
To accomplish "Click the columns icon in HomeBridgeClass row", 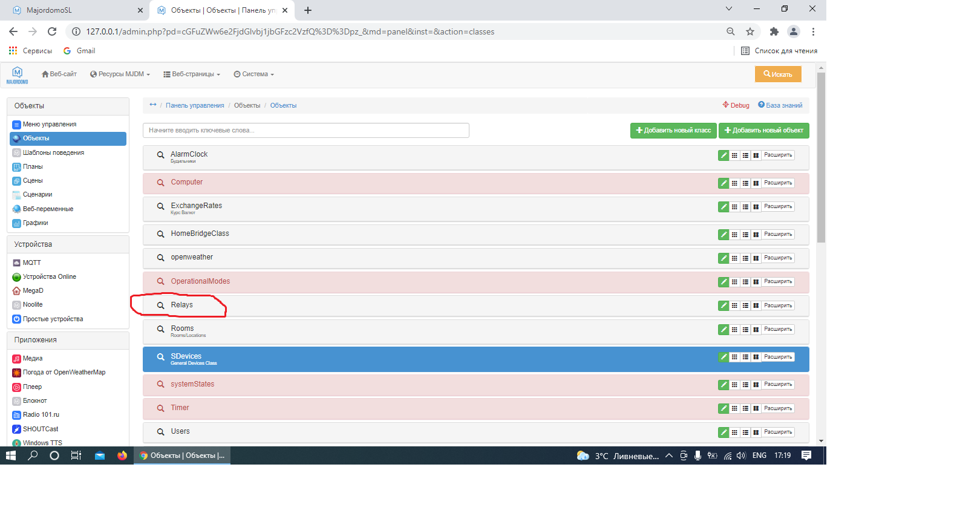I will (756, 235).
